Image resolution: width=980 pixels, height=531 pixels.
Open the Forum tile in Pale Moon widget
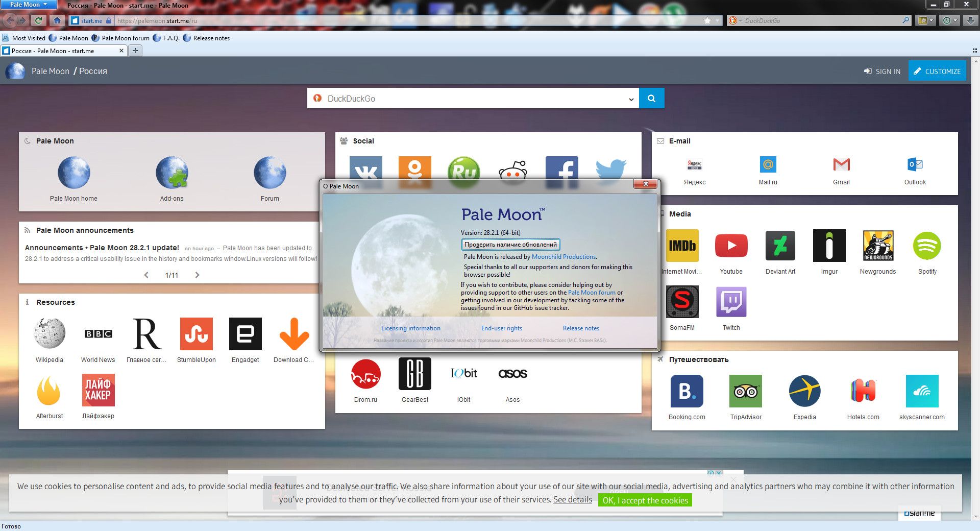coord(269,173)
